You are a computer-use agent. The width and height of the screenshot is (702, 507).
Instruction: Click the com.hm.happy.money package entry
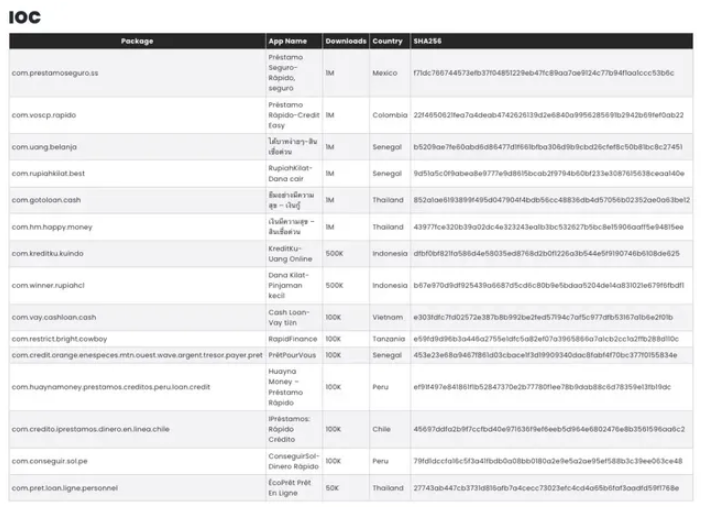click(52, 227)
